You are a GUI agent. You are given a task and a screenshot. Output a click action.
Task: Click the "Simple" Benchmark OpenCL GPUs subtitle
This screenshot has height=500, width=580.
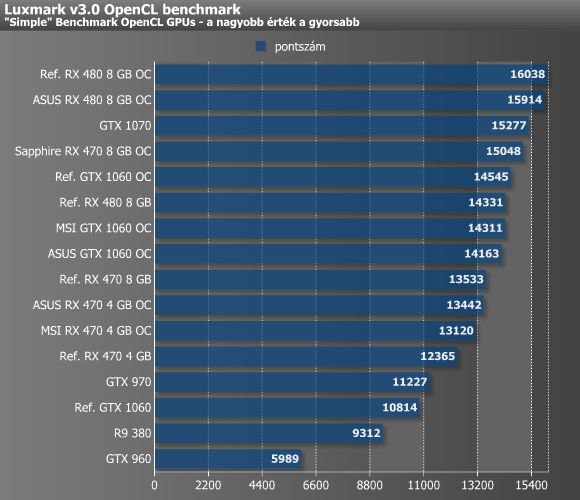tap(182, 22)
